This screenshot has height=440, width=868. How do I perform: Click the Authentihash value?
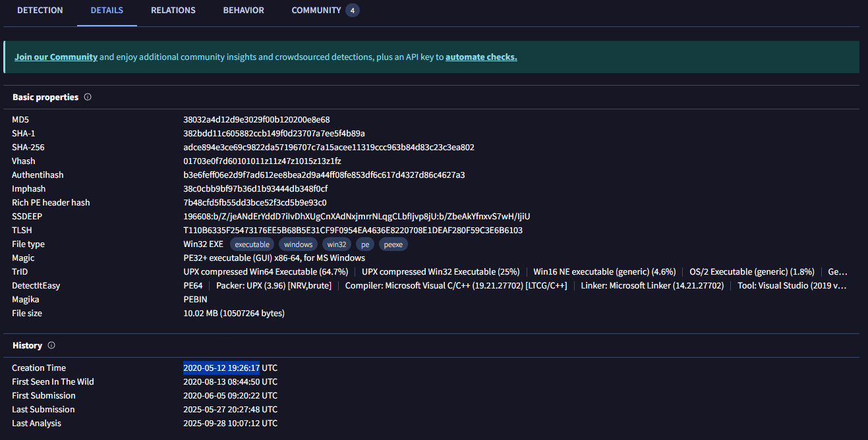pyautogui.click(x=324, y=175)
